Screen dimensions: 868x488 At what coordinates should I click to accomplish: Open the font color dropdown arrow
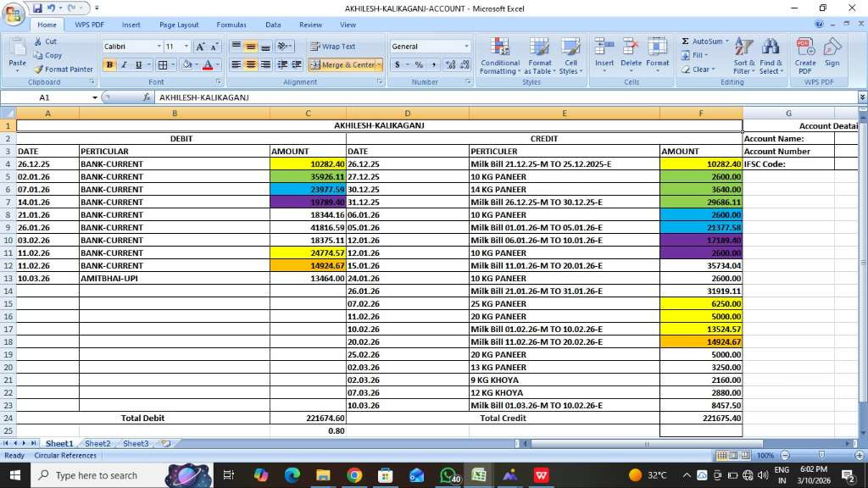[x=218, y=64]
